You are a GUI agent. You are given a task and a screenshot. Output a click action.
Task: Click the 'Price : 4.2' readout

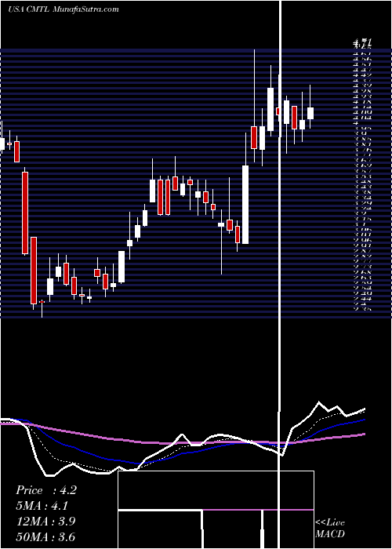[45, 490]
